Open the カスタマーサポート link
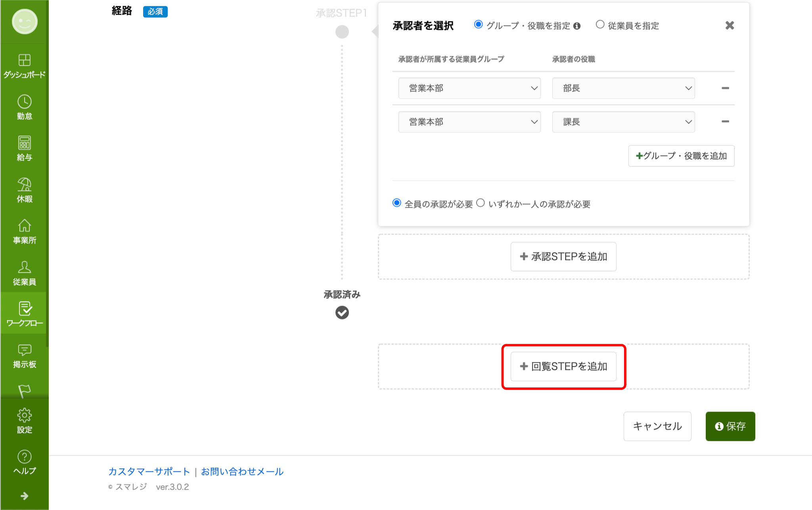 (x=149, y=472)
